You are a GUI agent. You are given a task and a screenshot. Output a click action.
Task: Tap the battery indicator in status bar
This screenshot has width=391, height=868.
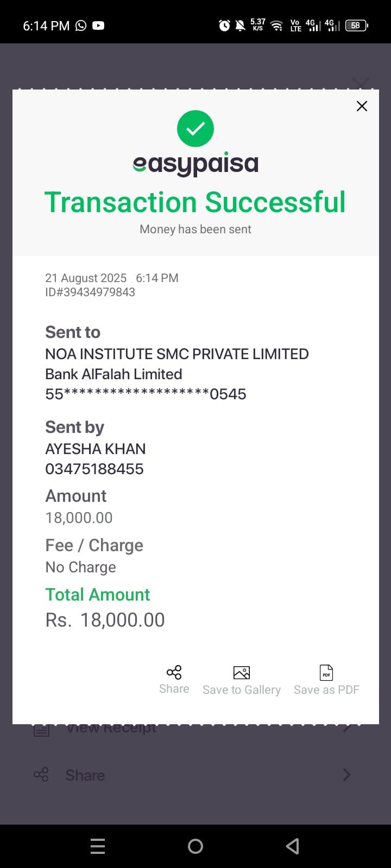click(356, 25)
